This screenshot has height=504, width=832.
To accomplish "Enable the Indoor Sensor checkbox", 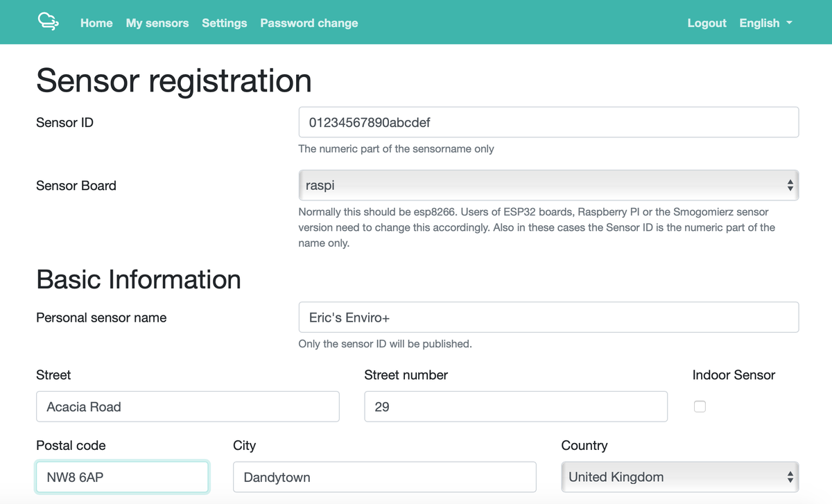I will [700, 407].
